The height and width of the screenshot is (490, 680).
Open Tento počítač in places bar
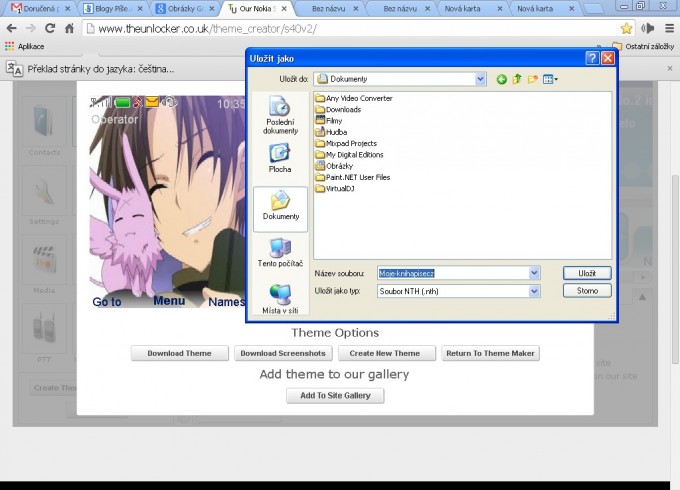coord(280,252)
